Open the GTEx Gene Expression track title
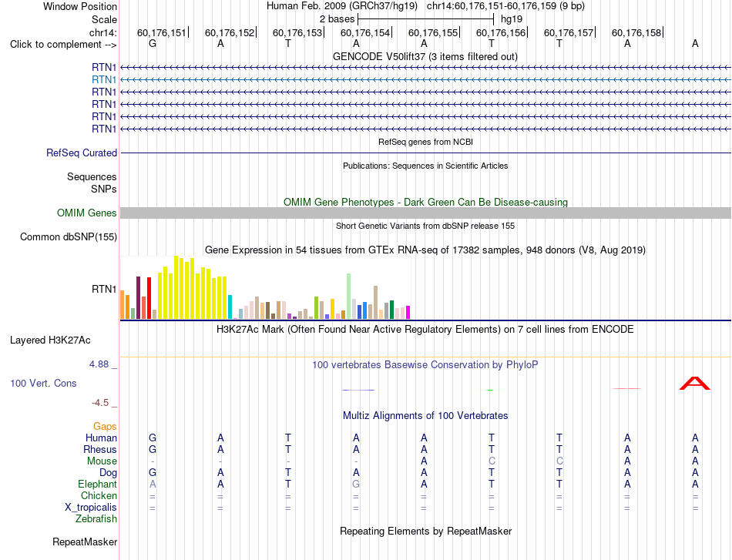 tap(425, 250)
